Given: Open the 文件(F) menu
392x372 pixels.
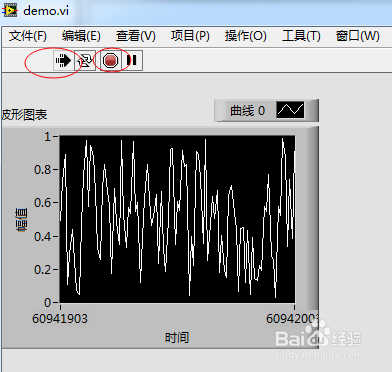Looking at the screenshot, I should 28,36.
